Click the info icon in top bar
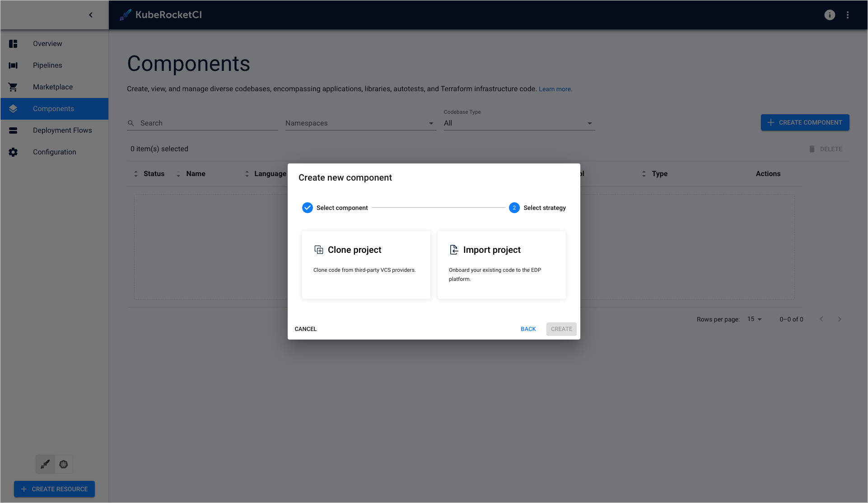The image size is (868, 503). point(829,15)
